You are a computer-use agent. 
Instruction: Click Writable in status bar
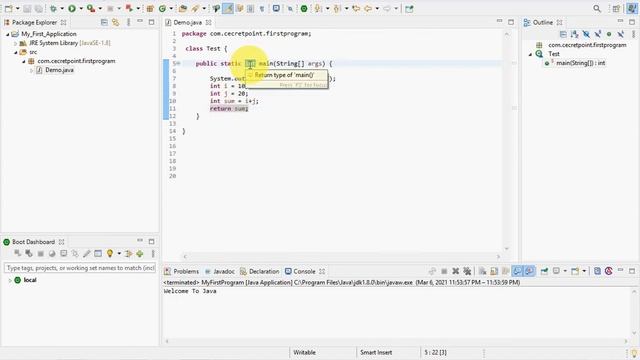(304, 353)
